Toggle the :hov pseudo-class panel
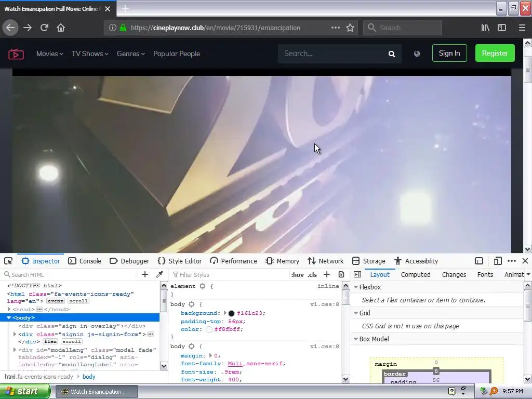The image size is (532, 399). click(x=297, y=275)
